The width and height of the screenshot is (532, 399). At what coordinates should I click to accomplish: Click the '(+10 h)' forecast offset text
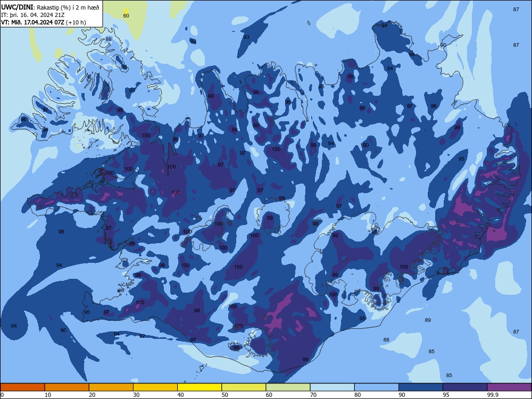pos(76,22)
